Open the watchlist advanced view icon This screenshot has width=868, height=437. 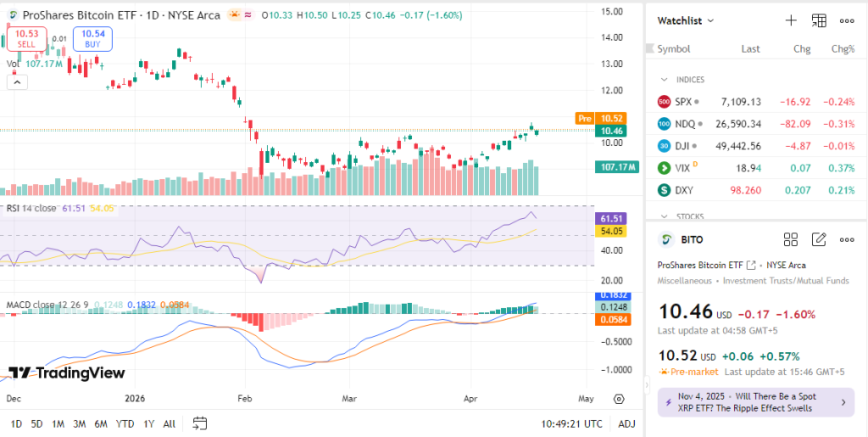(x=819, y=20)
